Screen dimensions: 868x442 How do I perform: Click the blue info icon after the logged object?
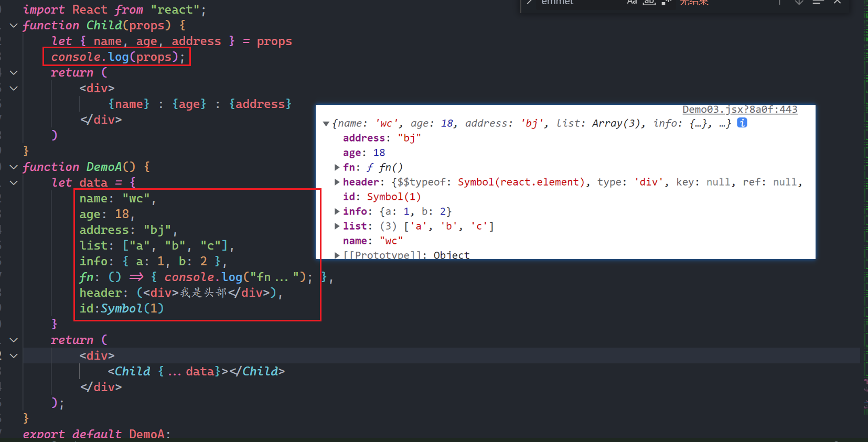(742, 123)
